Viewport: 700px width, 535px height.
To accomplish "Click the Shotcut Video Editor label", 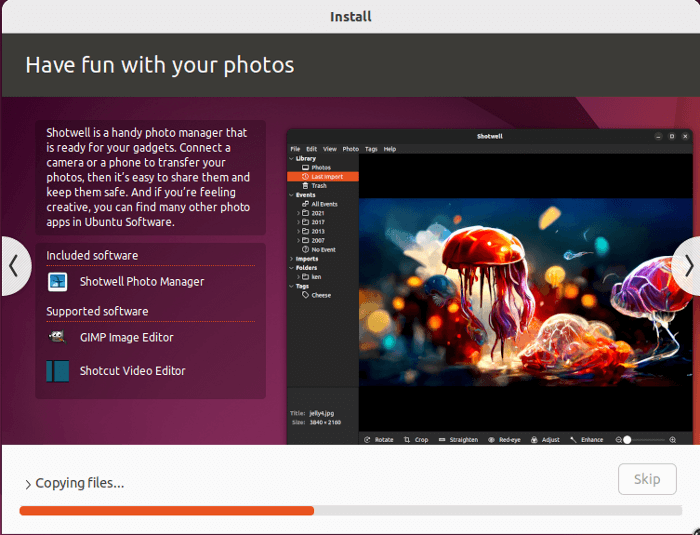I will click(x=133, y=371).
